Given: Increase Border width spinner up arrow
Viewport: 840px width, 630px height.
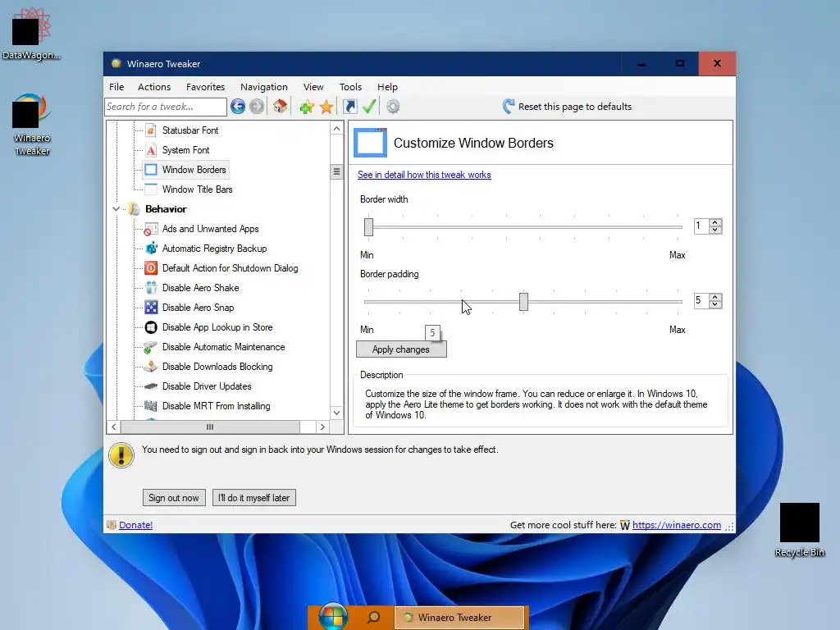Looking at the screenshot, I should (x=714, y=222).
